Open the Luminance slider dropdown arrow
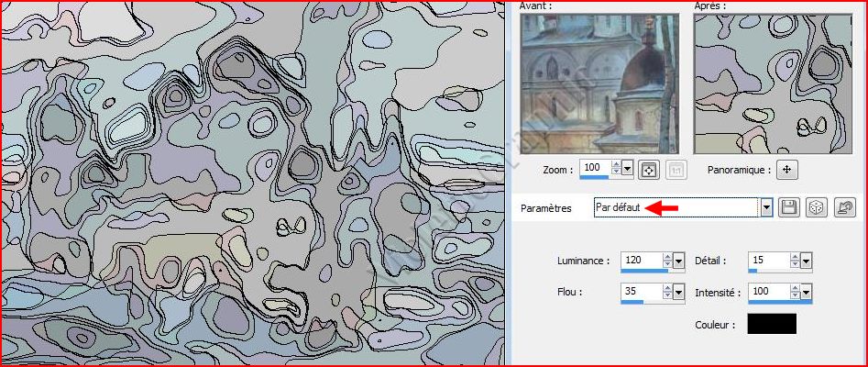The image size is (868, 367). coord(679,261)
